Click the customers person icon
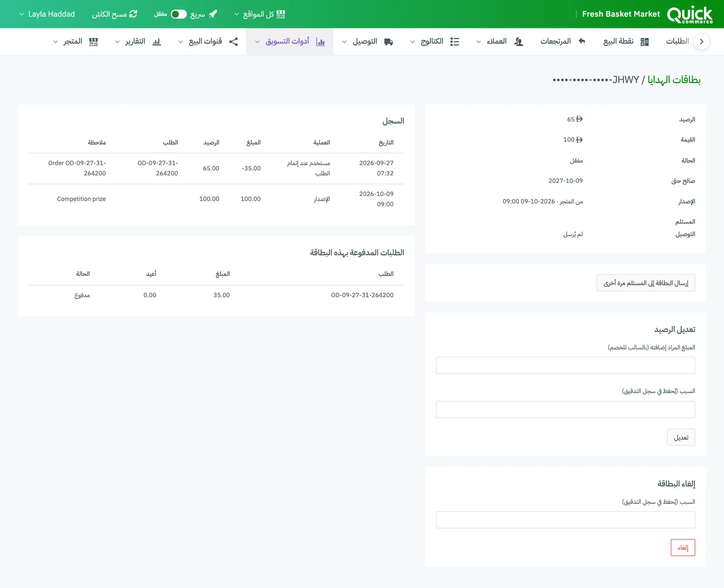724x588 pixels. tap(519, 42)
